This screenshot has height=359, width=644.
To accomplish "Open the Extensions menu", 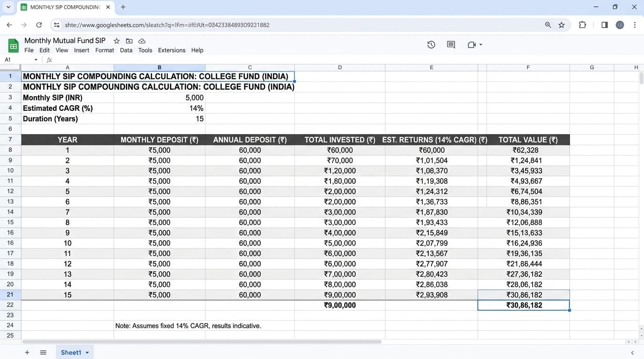I will [172, 50].
